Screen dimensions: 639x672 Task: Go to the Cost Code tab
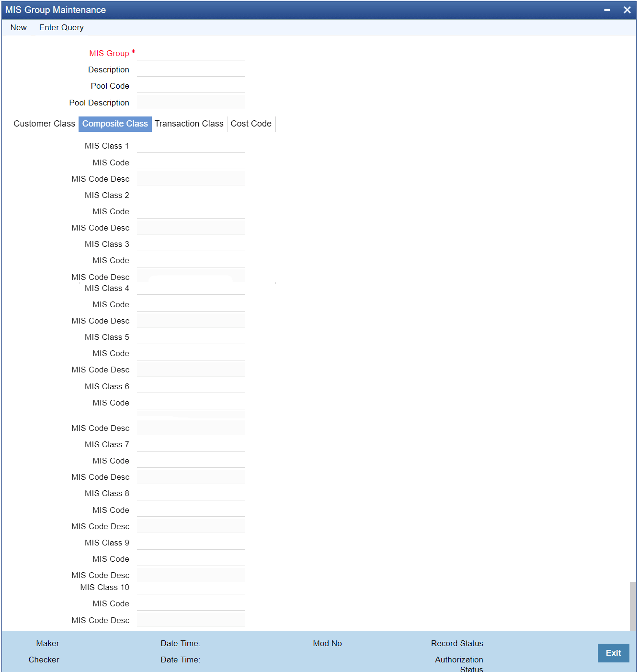251,124
